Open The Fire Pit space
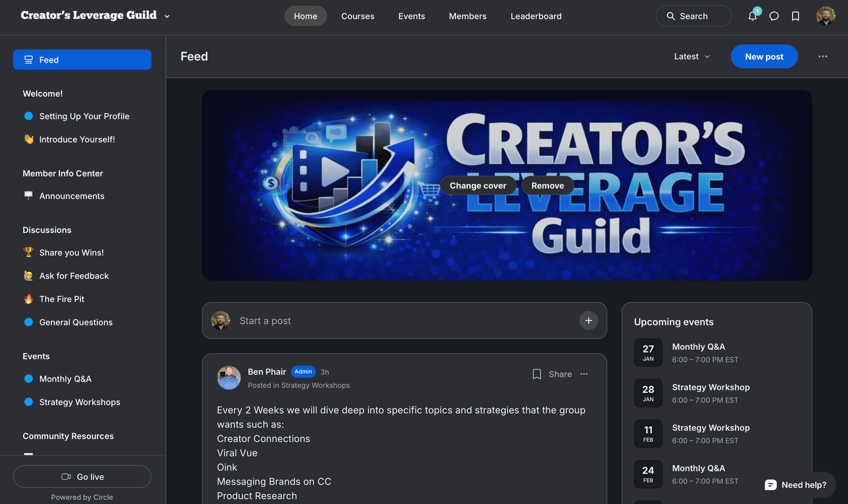848x504 pixels. (x=82, y=299)
